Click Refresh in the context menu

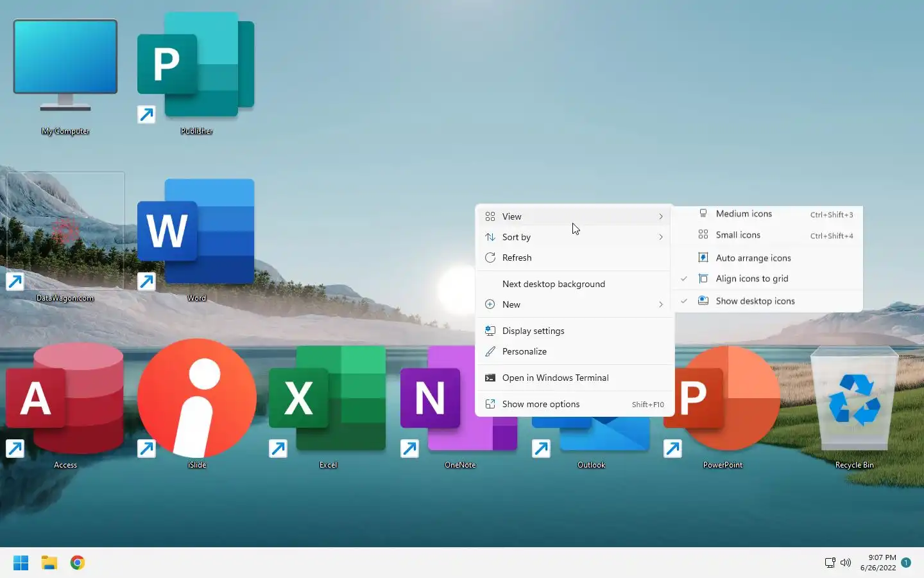click(x=575, y=258)
